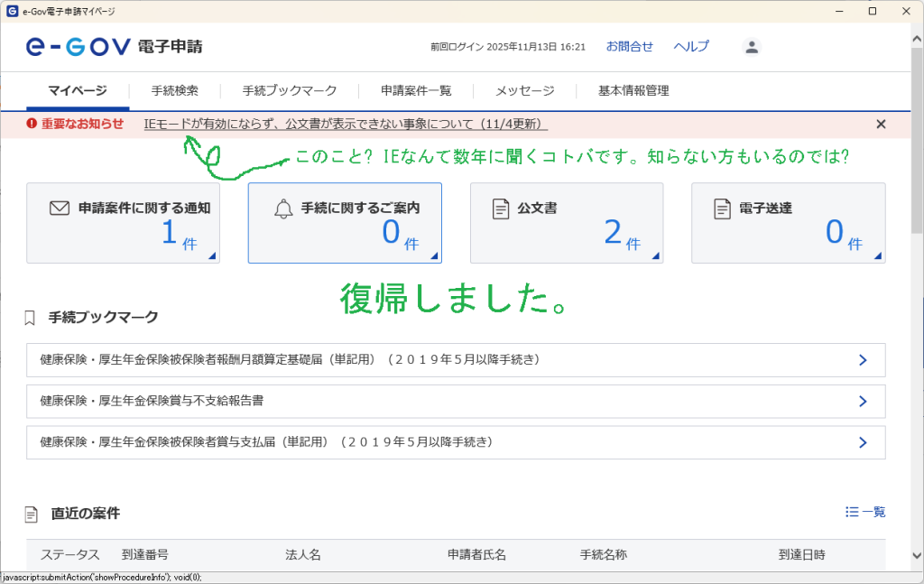Expand 報酬月額算定基礎届 bookmark chevron
This screenshot has width=924, height=584.
[x=863, y=360]
